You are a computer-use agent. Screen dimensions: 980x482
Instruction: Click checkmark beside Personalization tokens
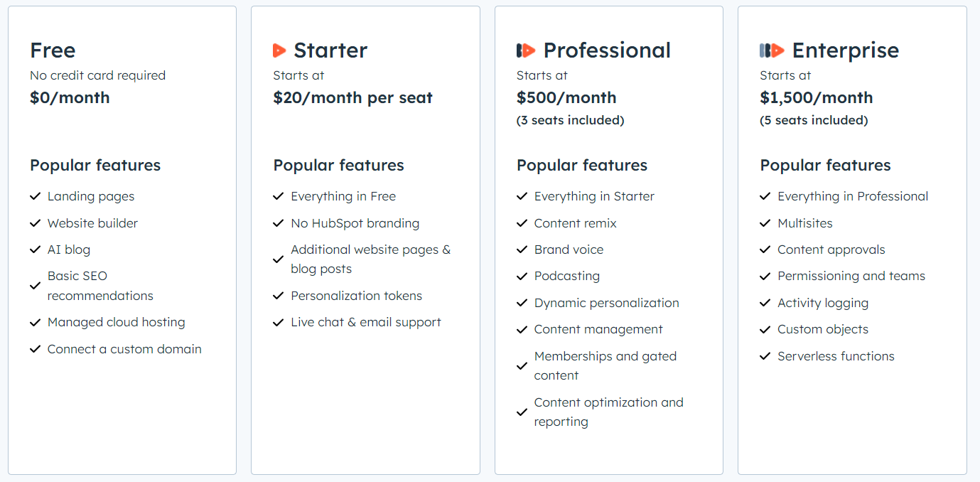[x=279, y=296]
